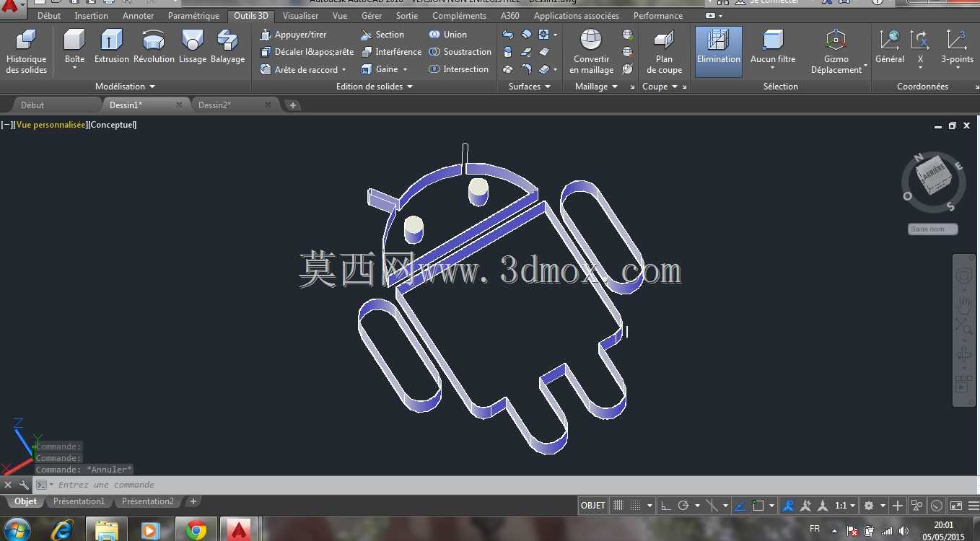Image resolution: width=980 pixels, height=541 pixels.
Task: Open the 1:1 annotation scale dropdown
Action: point(844,506)
